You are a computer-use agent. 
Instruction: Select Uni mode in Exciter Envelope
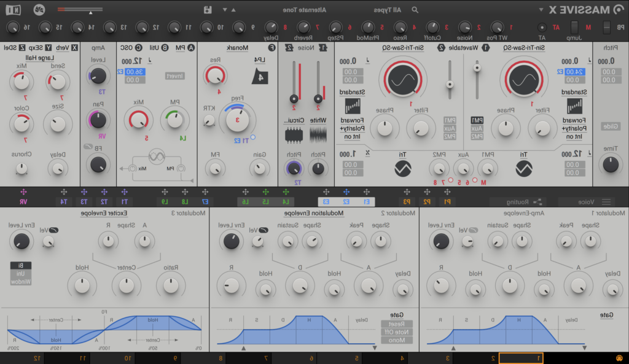pos(20,273)
